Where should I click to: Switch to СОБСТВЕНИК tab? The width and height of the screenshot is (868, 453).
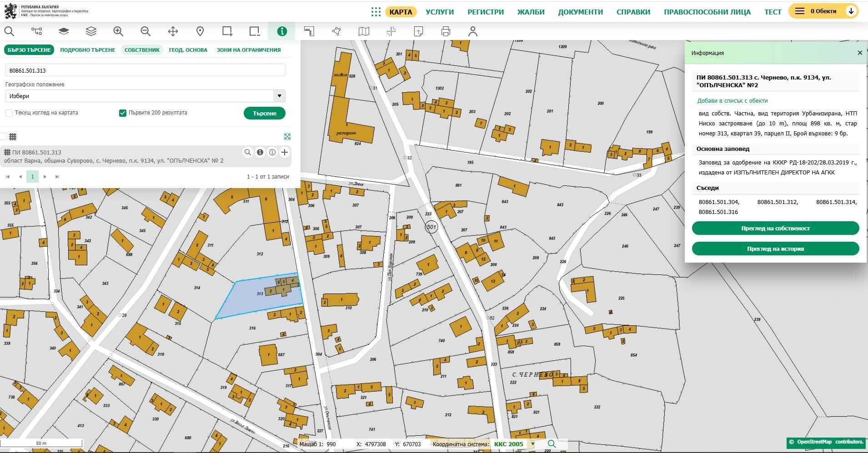[142, 50]
